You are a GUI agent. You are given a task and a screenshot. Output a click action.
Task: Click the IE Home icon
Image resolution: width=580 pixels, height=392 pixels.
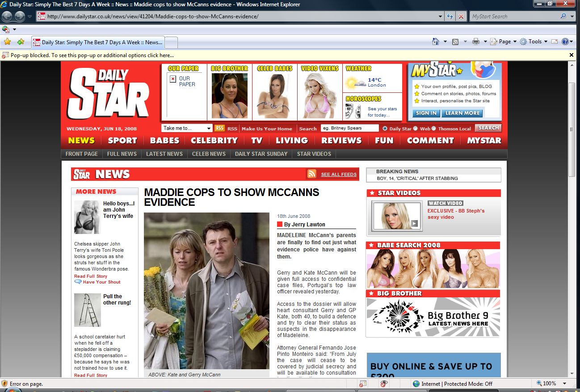pyautogui.click(x=436, y=42)
